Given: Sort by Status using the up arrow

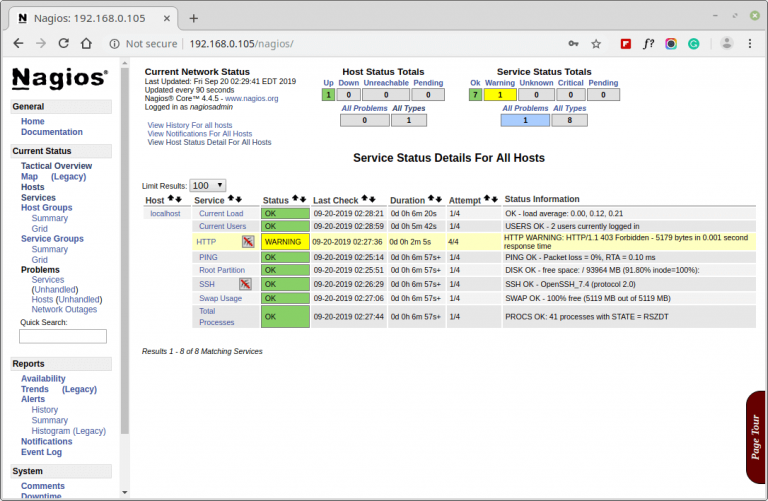Looking at the screenshot, I should click(295, 200).
